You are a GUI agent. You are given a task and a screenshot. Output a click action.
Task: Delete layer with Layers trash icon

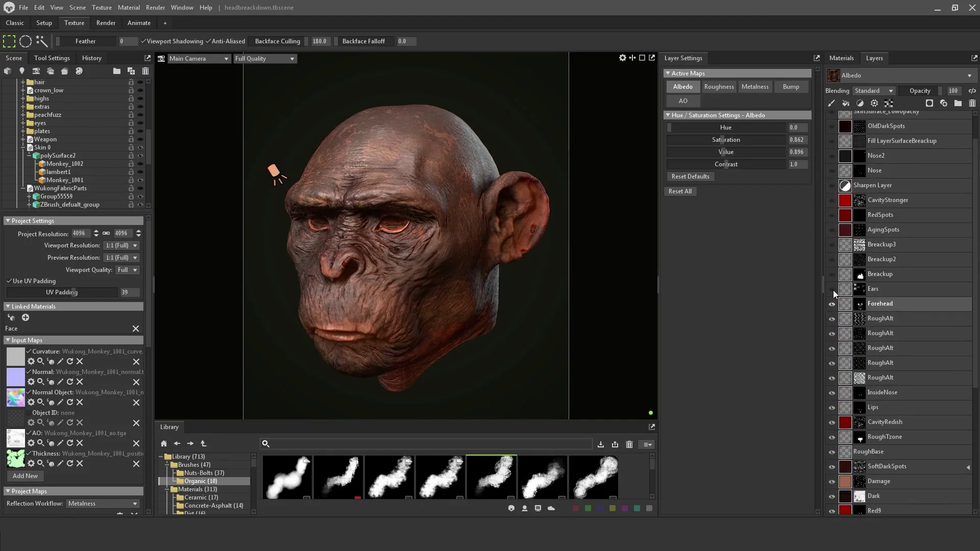pyautogui.click(x=972, y=103)
